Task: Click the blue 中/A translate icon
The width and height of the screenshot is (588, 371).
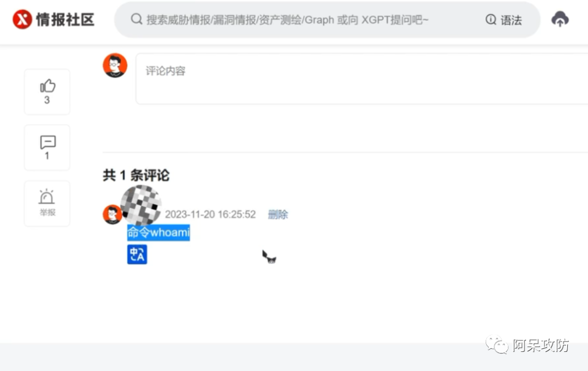Action: point(137,254)
